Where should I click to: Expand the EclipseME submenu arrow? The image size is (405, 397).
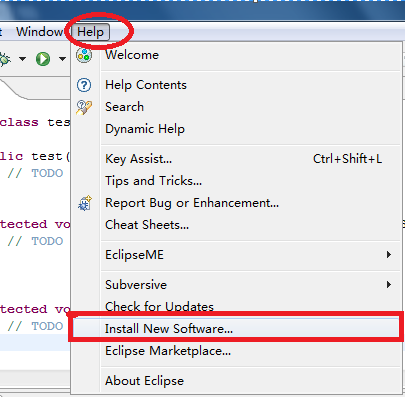[x=389, y=255]
